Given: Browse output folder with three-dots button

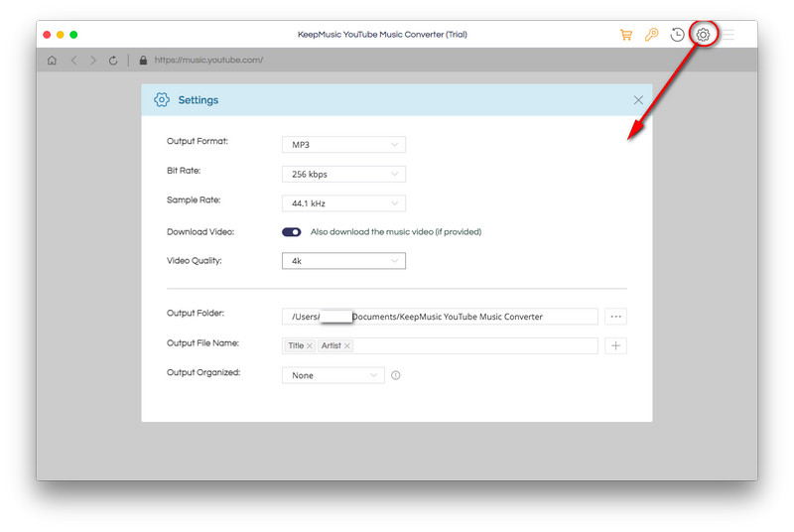Looking at the screenshot, I should point(615,317).
